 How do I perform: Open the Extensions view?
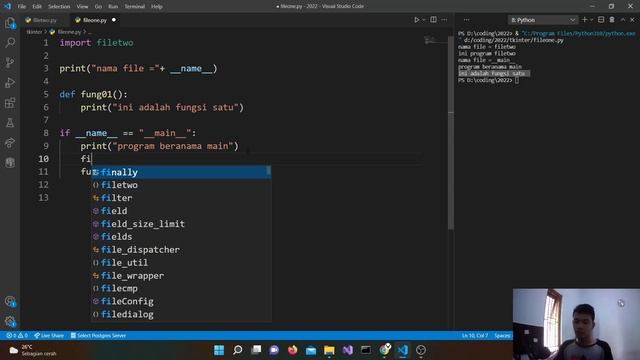tap(10, 102)
